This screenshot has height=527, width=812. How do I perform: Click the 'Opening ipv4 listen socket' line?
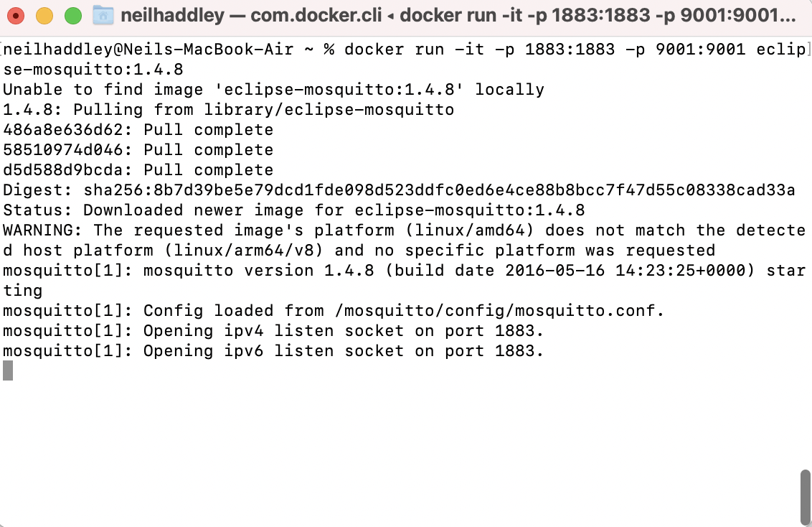click(x=273, y=331)
